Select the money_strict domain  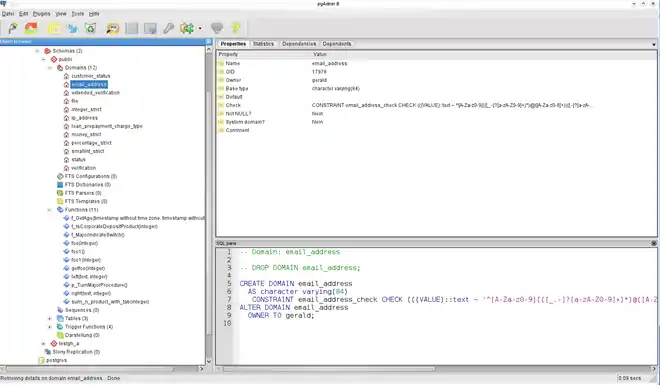86,135
